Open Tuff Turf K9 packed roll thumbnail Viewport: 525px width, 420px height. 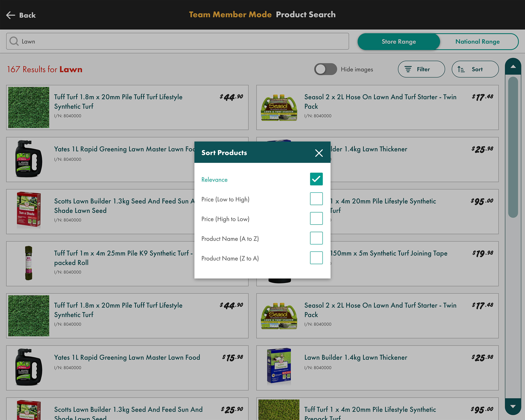[29, 263]
